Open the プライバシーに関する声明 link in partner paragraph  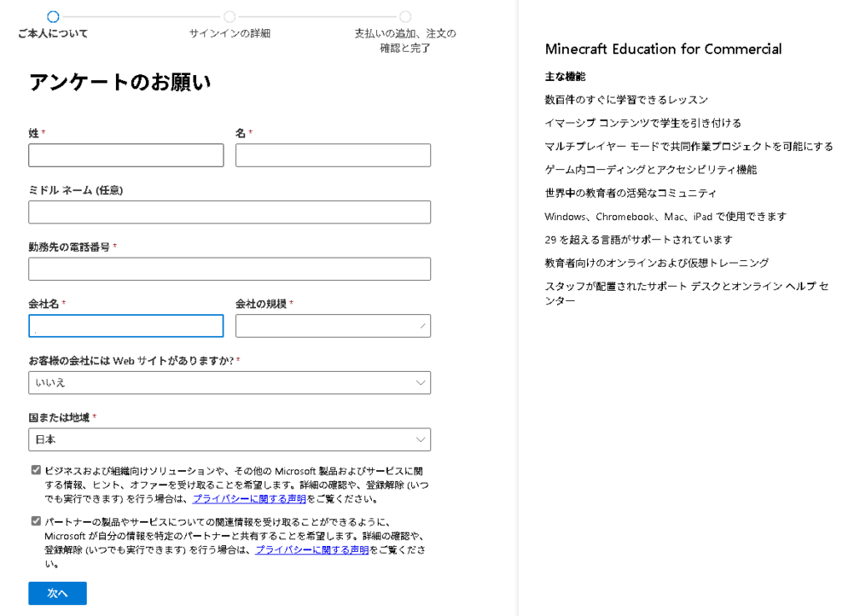(x=312, y=550)
